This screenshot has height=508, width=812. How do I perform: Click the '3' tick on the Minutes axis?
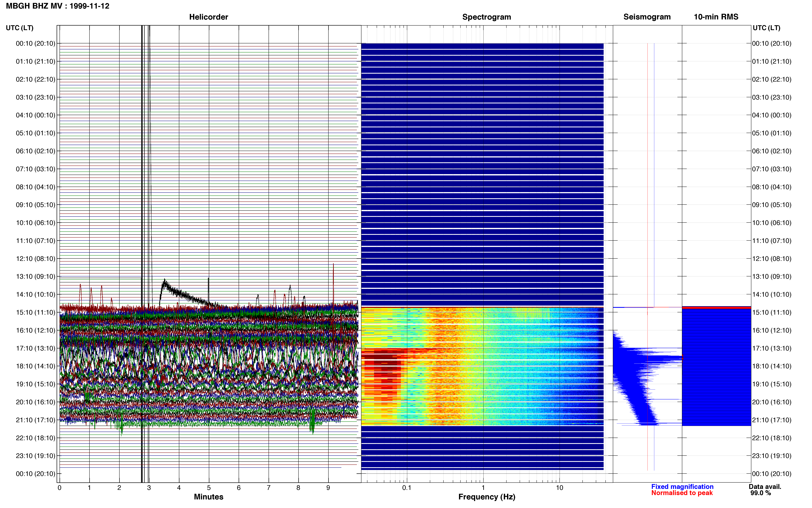tap(149, 488)
